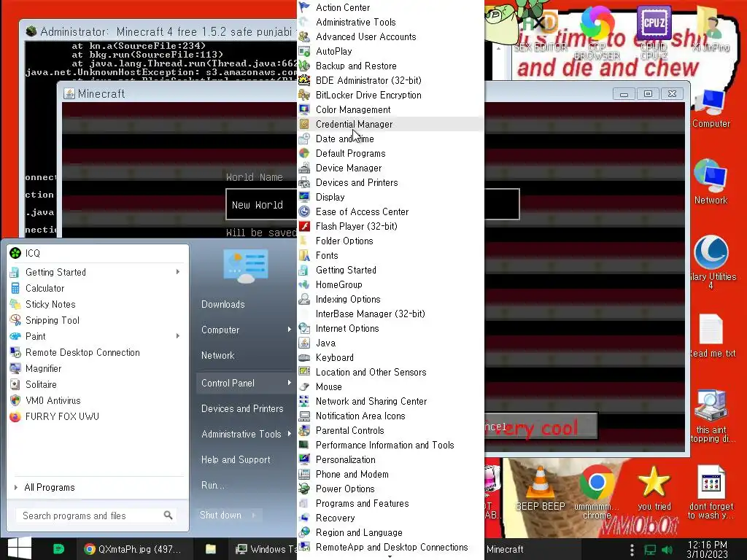
Task: Start the Snipping Tool
Action: coord(98,321)
